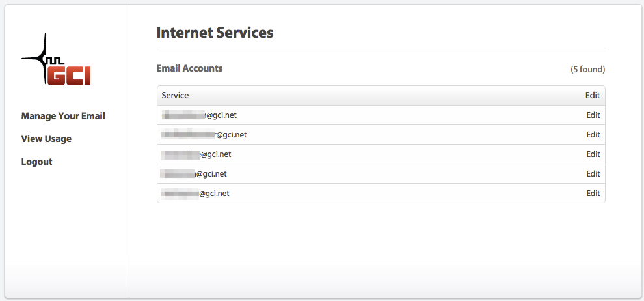
Task: Select the first @gci.net address in the table
Action: pyautogui.click(x=199, y=115)
